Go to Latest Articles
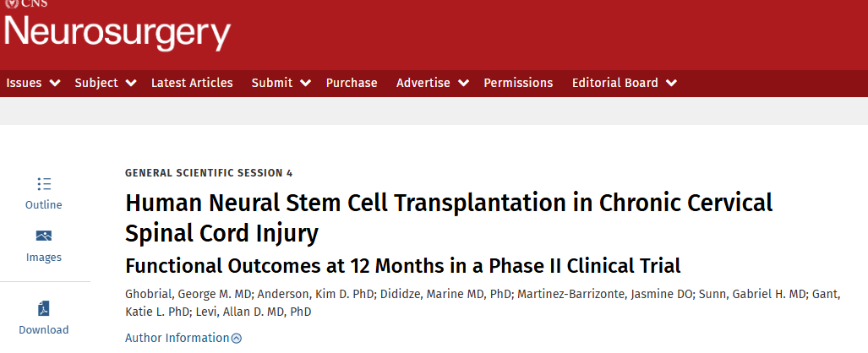Viewport: 868px width, 353px height. point(192,83)
